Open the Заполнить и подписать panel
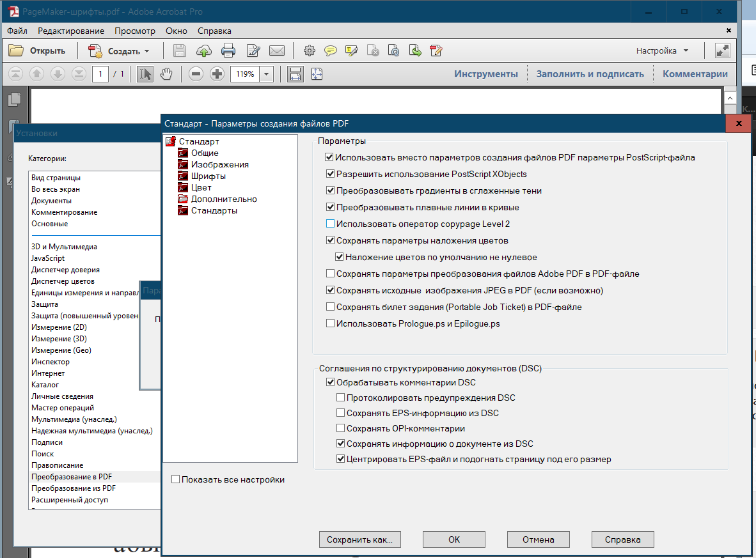 590,74
